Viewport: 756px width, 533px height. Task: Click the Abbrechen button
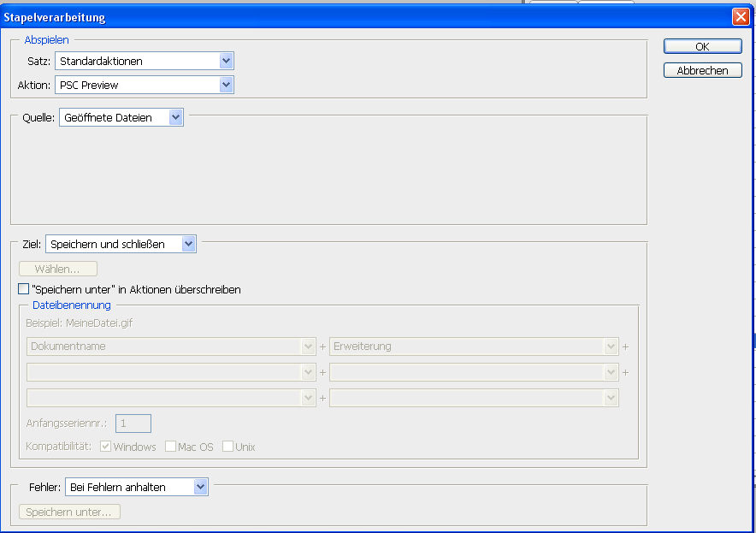[x=702, y=70]
